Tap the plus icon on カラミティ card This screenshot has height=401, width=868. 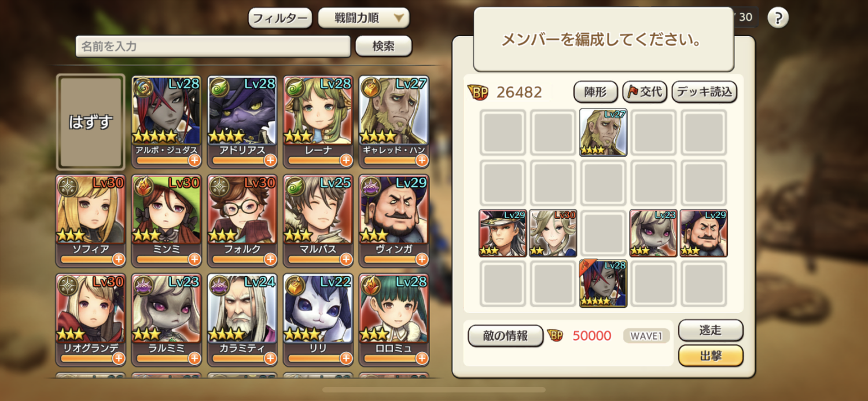270,358
